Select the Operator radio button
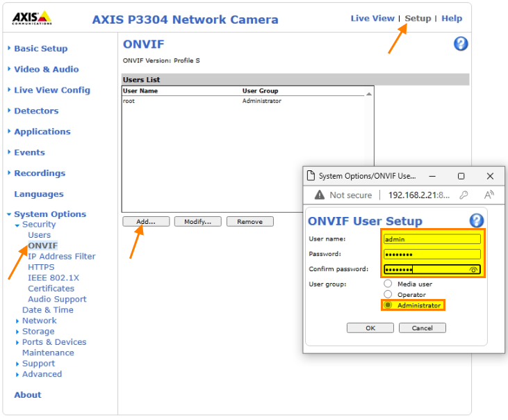Screen dimensions: 508x420 tap(388, 294)
